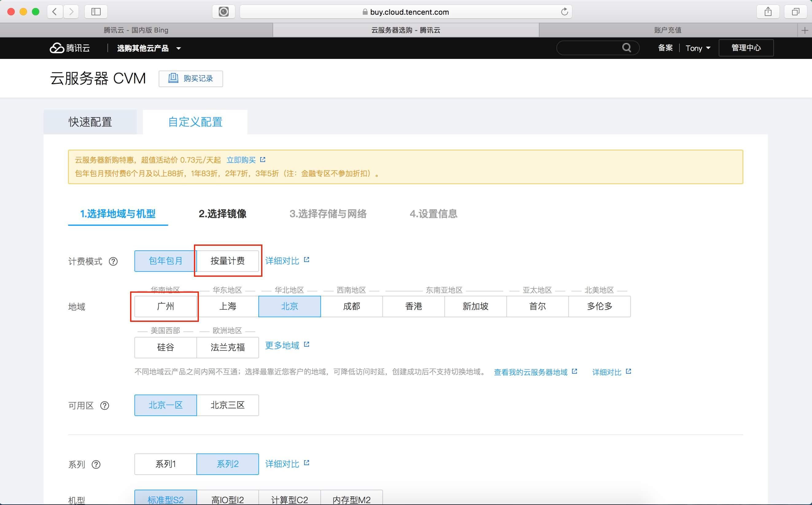Image resolution: width=812 pixels, height=505 pixels.
Task: Open 详细对比 link beside billing mode
Action: (x=282, y=261)
